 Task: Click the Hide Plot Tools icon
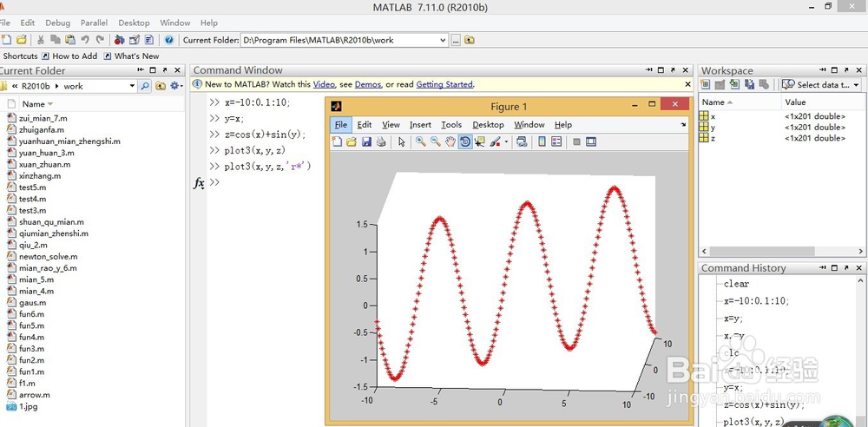(x=577, y=142)
